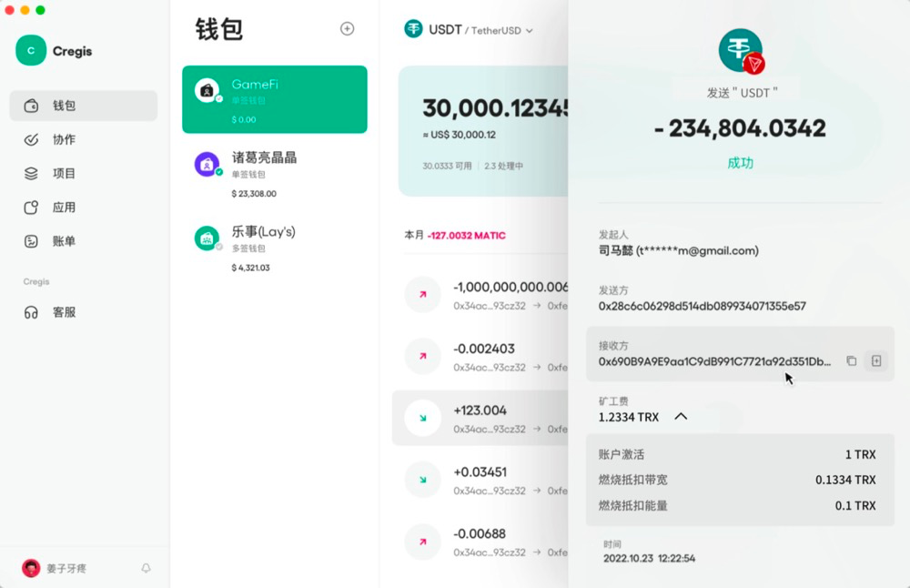Collapse the 矿工费 fee breakdown chevron
Viewport: 910px width, 588px height.
(681, 416)
